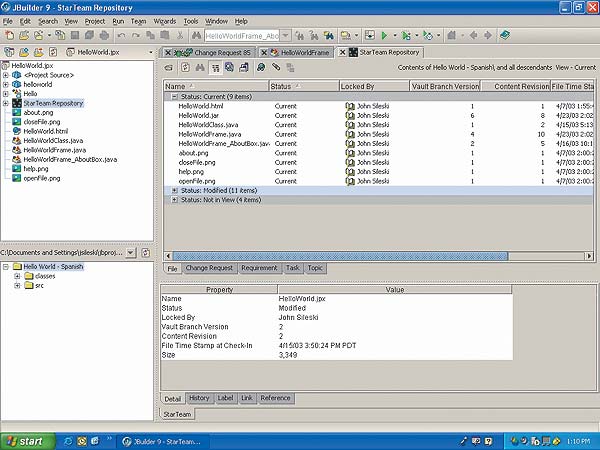
Task: Click the Paste clipboard toolbar icon
Action: (x=165, y=36)
